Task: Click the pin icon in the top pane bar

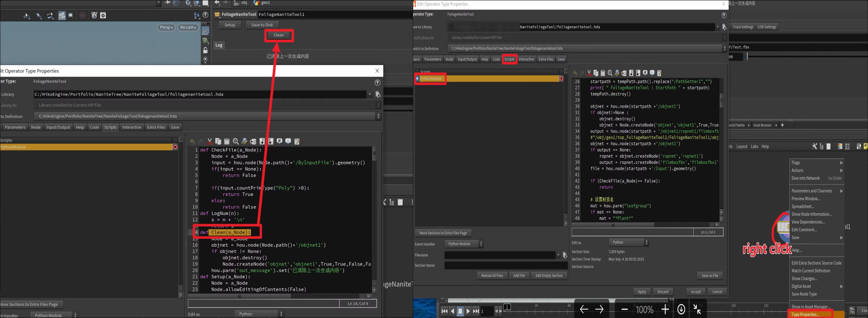Action: (x=167, y=3)
